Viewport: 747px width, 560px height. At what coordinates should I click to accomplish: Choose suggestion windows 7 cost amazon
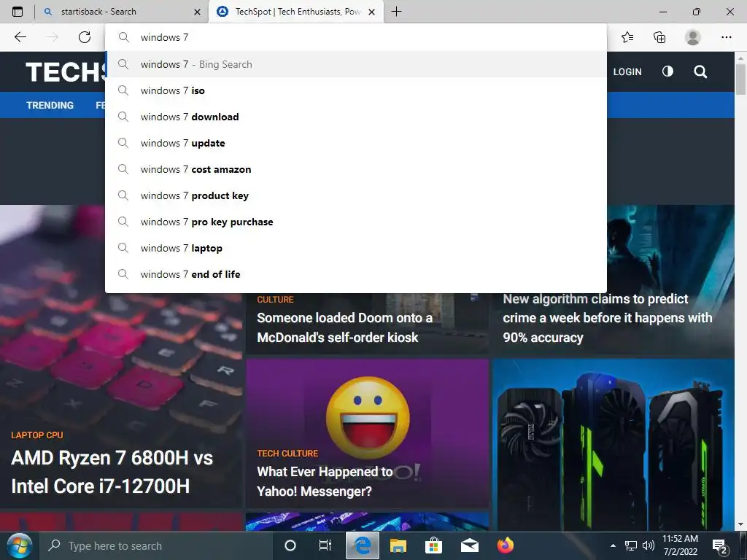tap(356, 169)
